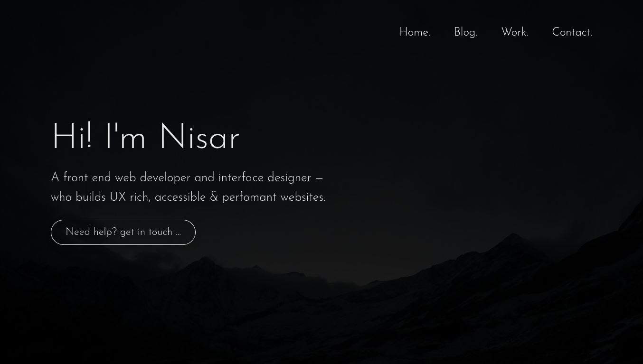Click the ellipsis in the get in touch button
The image size is (643, 364).
[178, 232]
